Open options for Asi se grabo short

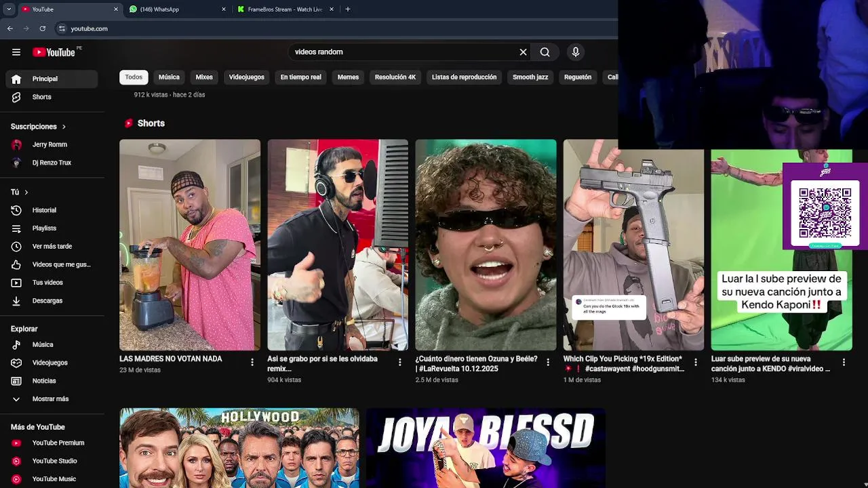400,363
